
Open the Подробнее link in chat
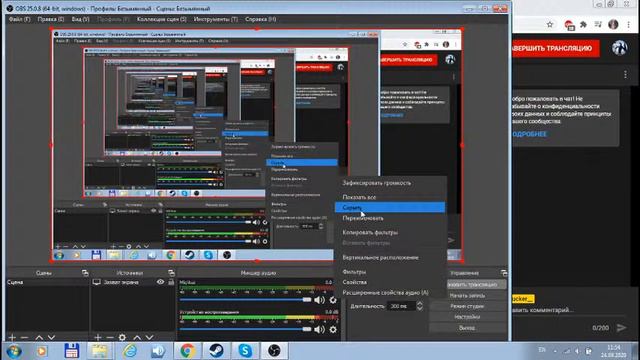pyautogui.click(x=529, y=134)
